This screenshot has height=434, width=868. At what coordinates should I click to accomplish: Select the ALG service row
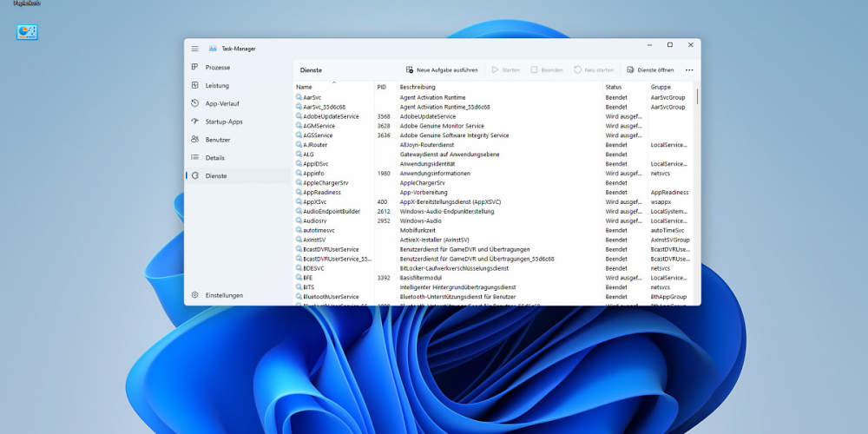(493, 155)
